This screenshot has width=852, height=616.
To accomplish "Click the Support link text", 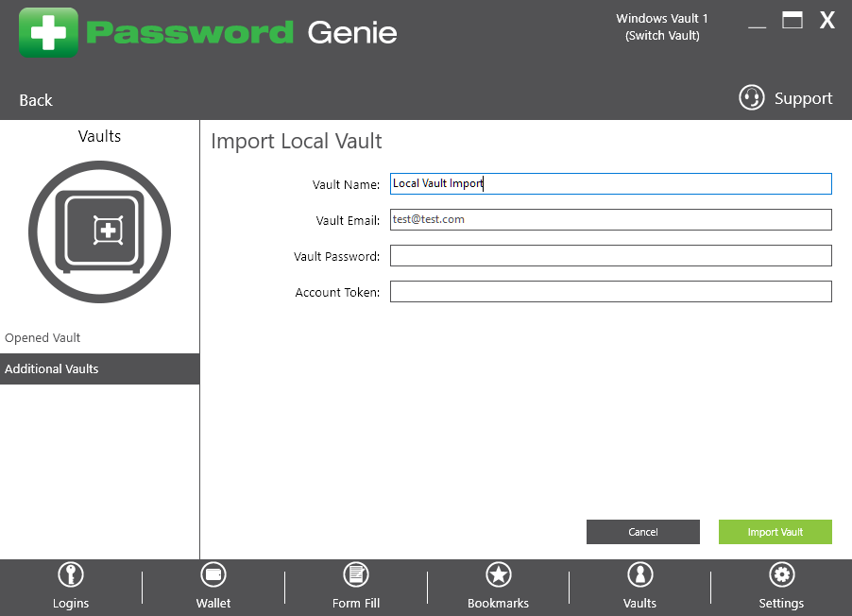I will 803,98.
